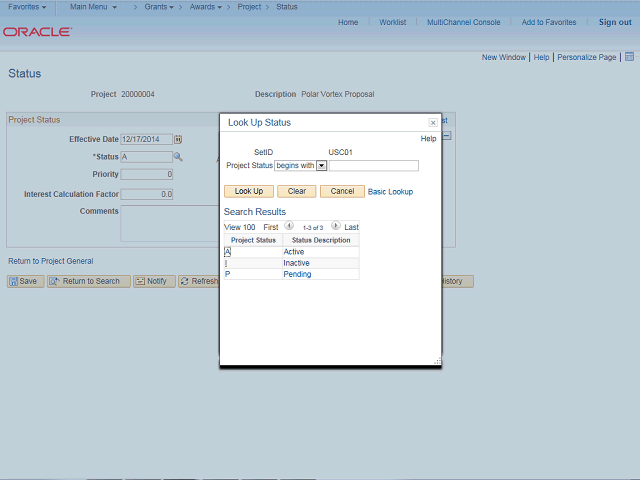The height and width of the screenshot is (480, 640).
Task: Click the dialog corner grip handle
Action: (437, 361)
